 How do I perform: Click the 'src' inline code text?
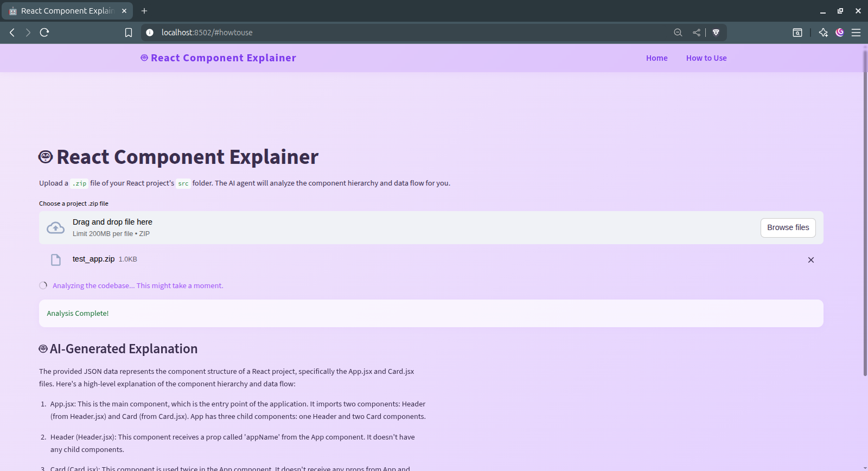[183, 183]
